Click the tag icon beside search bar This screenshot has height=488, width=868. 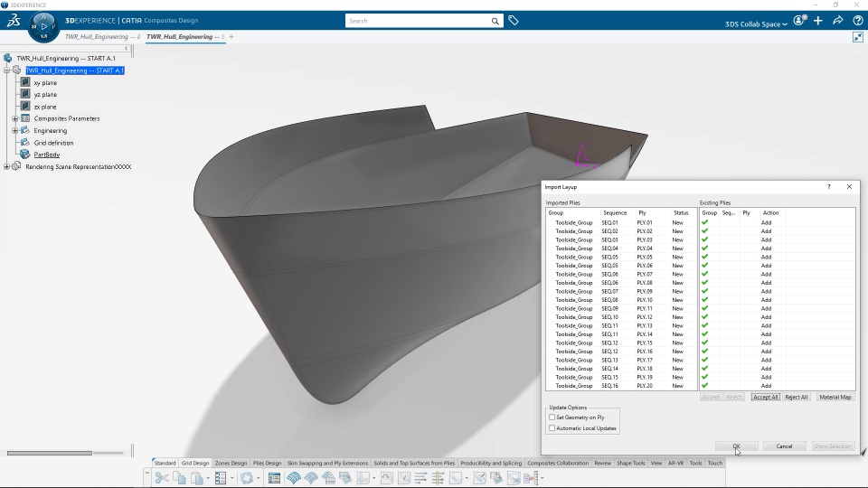(x=514, y=20)
